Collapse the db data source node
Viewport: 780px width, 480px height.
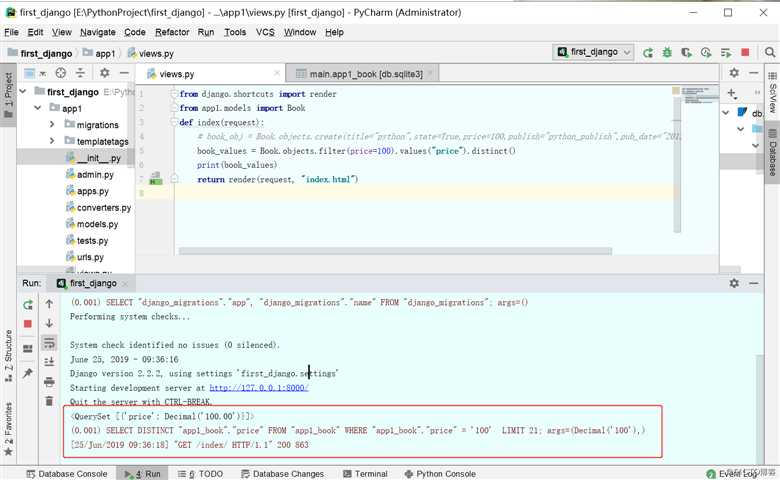pyautogui.click(x=726, y=113)
